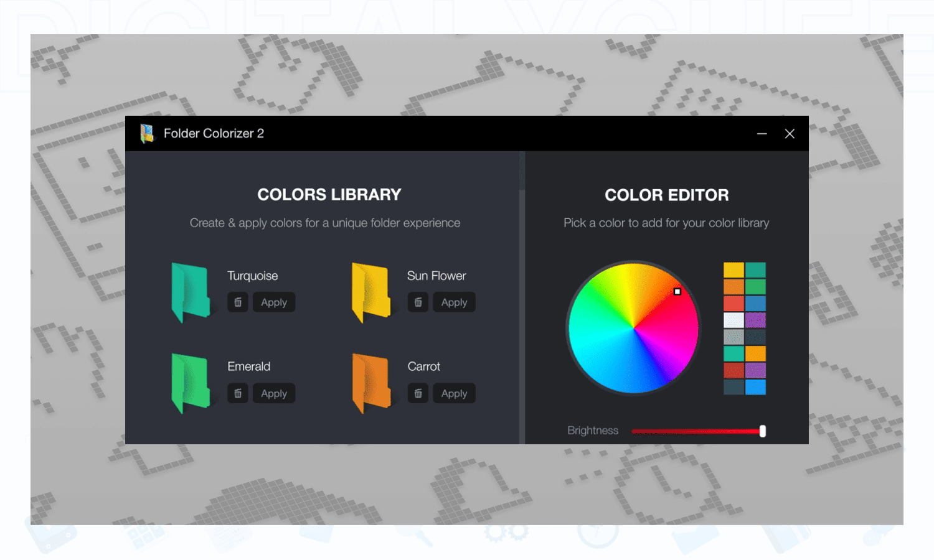Apply the Emerald folder color
The width and height of the screenshot is (934, 560).
coord(274,393)
